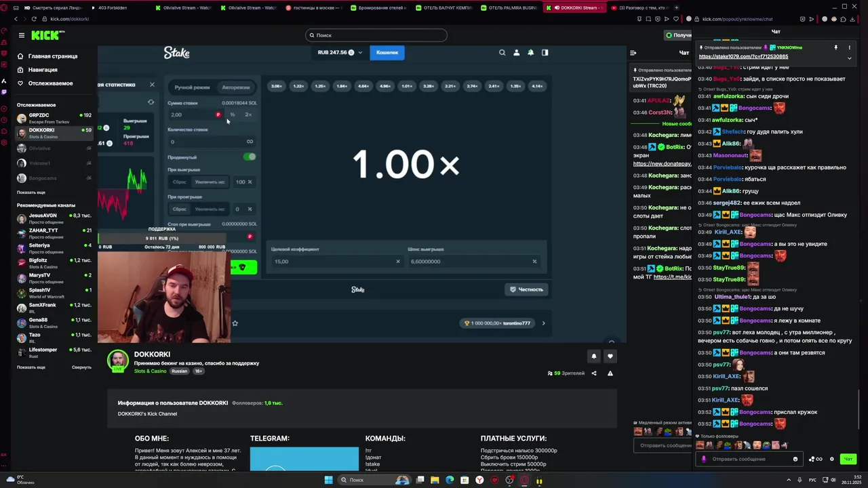Click the DOKKORKI channel avatar
Image resolution: width=868 pixels, height=488 pixels.
[118, 361]
